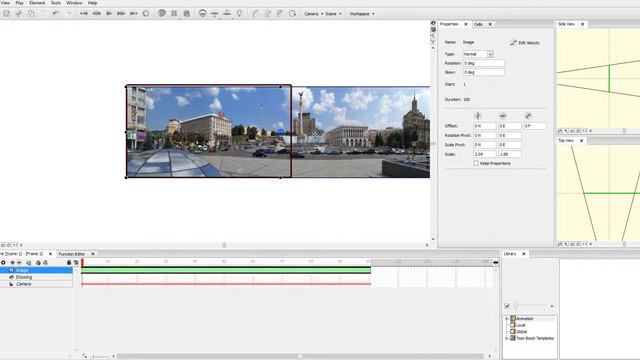
Task: Click the horizontal Scale field showing 2.09
Action: (484, 154)
